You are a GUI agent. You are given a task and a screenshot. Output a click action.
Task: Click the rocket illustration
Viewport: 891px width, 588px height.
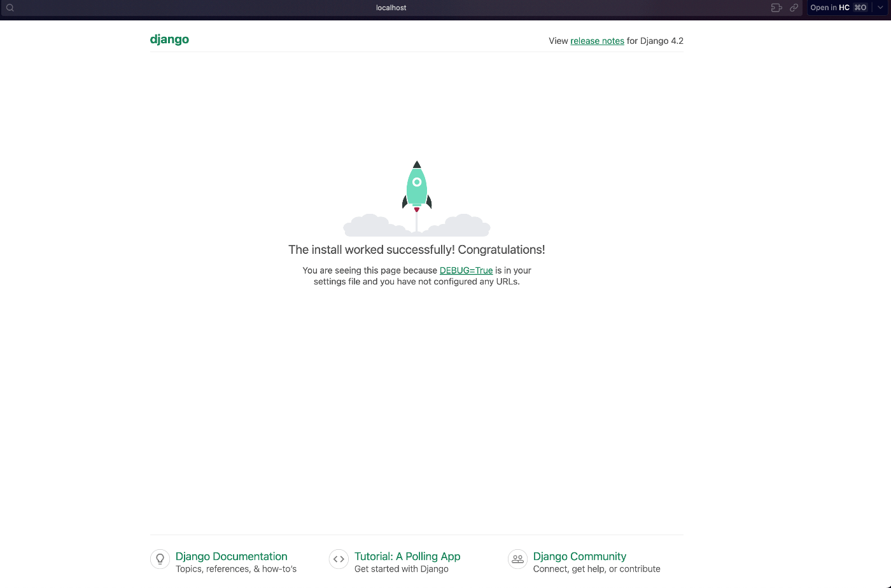[x=417, y=199]
